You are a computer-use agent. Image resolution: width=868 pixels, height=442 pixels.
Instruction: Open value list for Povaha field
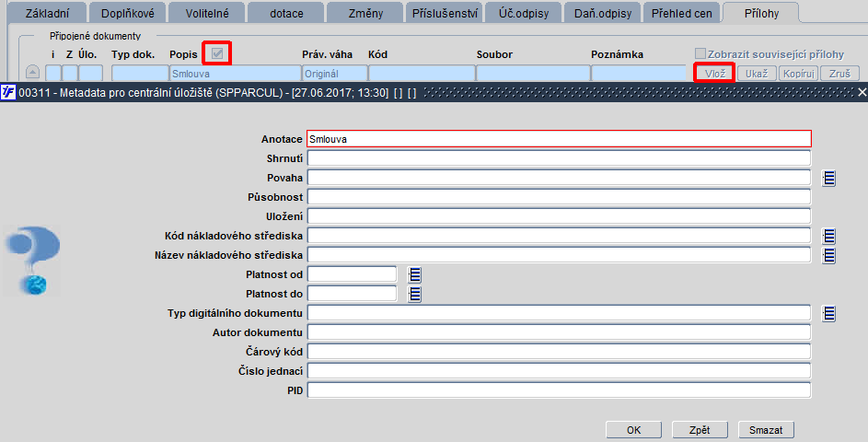[828, 178]
